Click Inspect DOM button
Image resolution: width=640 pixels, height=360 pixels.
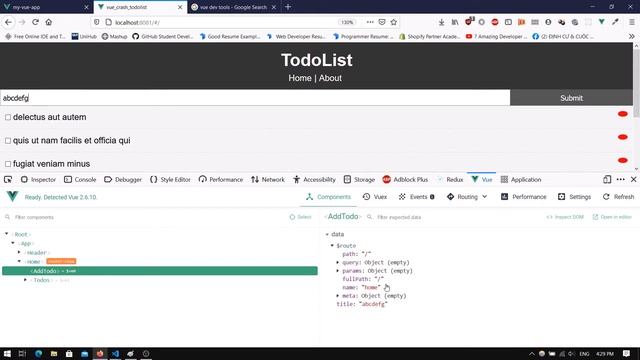(x=565, y=217)
